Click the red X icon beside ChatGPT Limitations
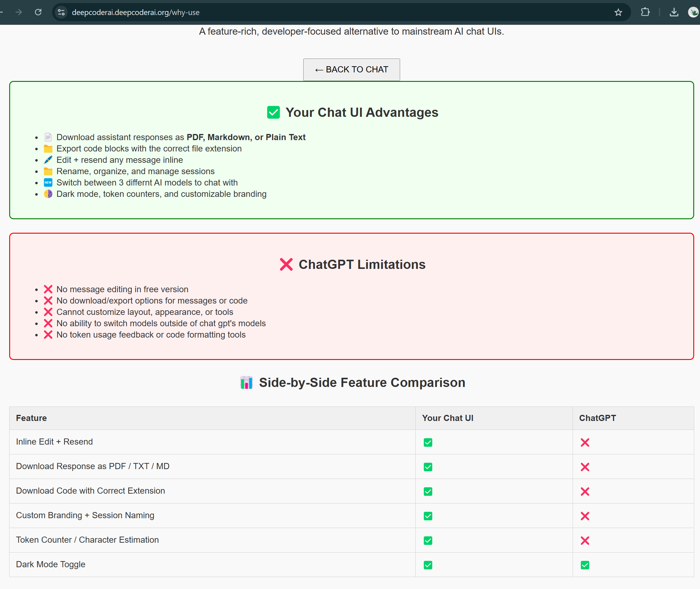700x589 pixels. tap(286, 264)
